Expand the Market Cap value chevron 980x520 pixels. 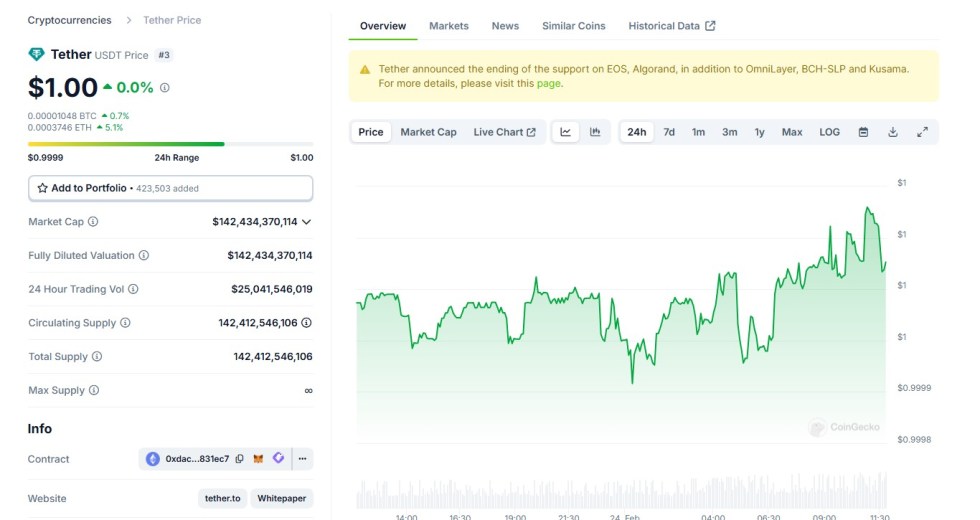pos(307,222)
